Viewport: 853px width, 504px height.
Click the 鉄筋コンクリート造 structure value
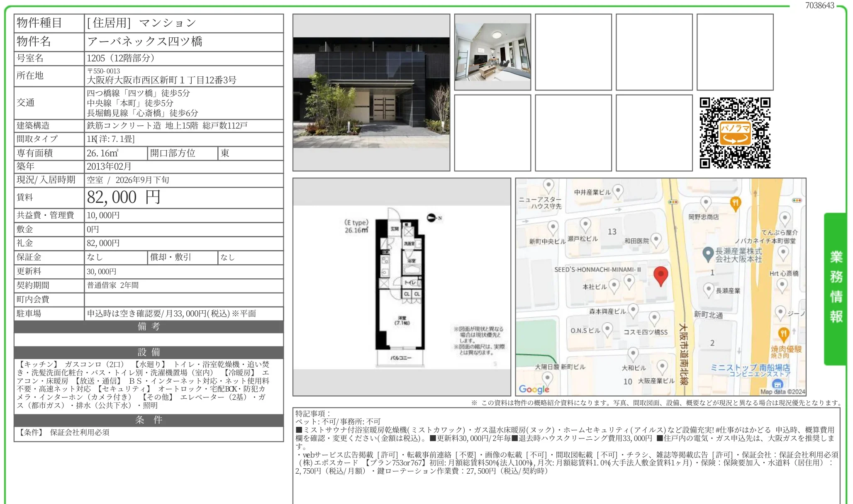click(124, 126)
